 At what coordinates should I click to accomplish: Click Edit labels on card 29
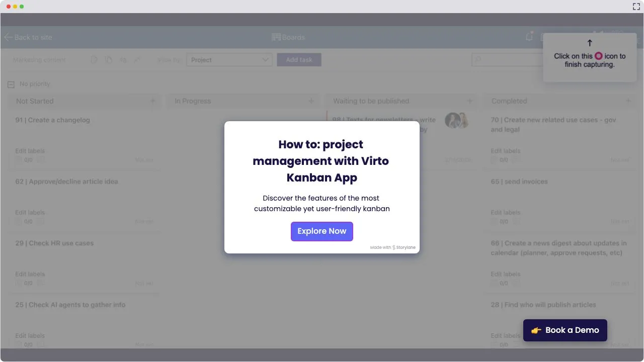coord(30,274)
